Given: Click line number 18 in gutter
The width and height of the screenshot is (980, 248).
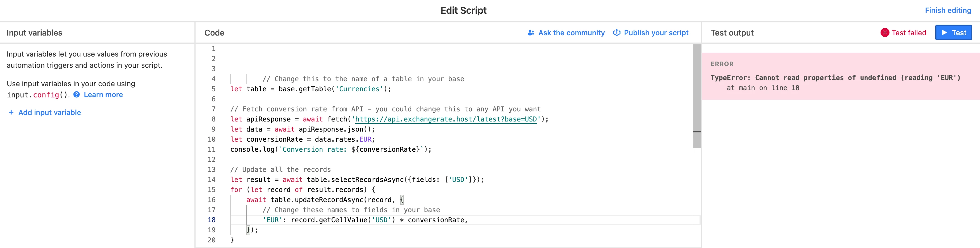Looking at the screenshot, I should point(211,220).
